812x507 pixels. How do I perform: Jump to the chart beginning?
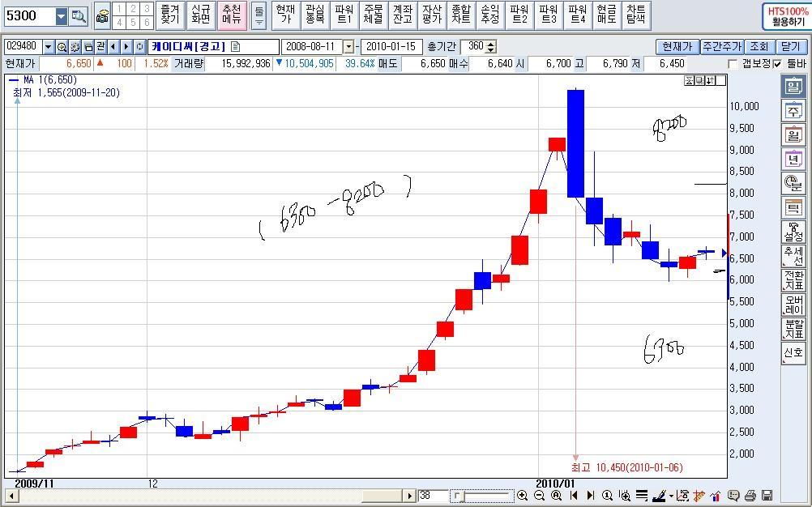point(575,496)
